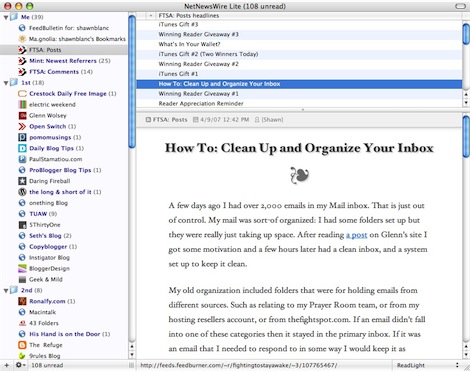Click the 5ThirtyOne feed icon
Image resolution: width=470 pixels, height=371 pixels.
(x=22, y=225)
